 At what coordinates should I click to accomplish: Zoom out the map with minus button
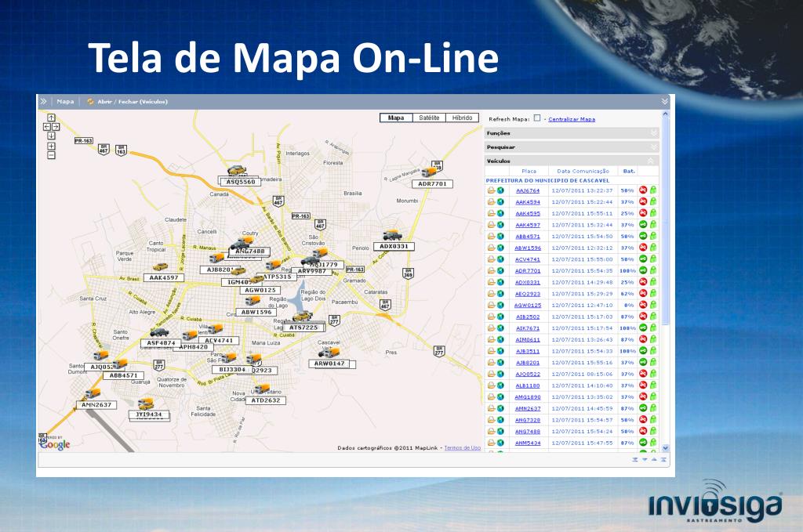click(x=51, y=155)
